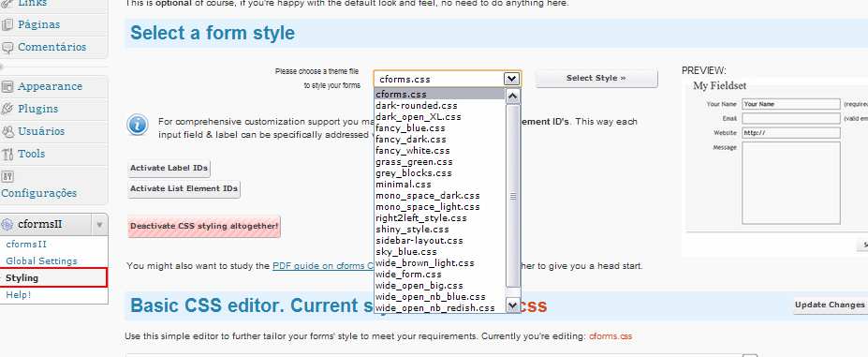Click the Configurações settings icon
The width and height of the screenshot is (868, 357).
pos(7,177)
